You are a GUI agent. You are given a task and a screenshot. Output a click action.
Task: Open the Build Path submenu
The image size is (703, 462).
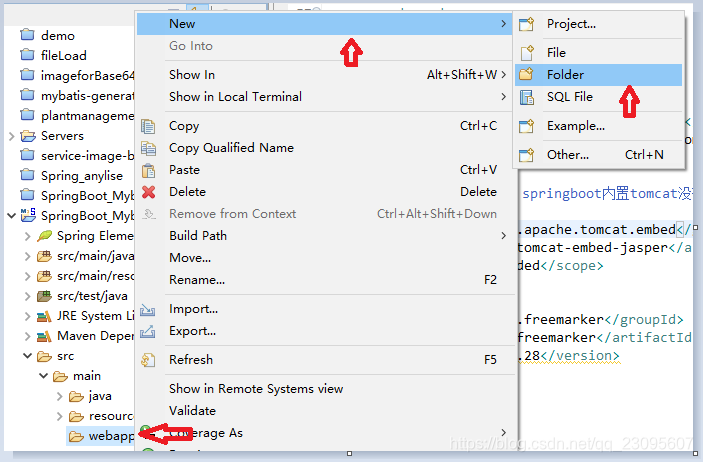325,236
